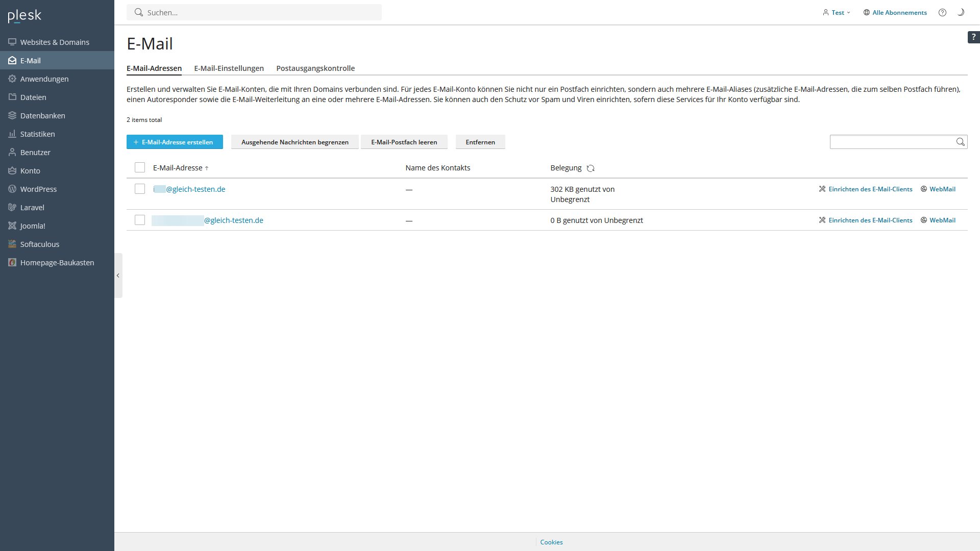Image resolution: width=980 pixels, height=551 pixels.
Task: Collapse the left sidebar with the chevron
Action: coord(118,275)
